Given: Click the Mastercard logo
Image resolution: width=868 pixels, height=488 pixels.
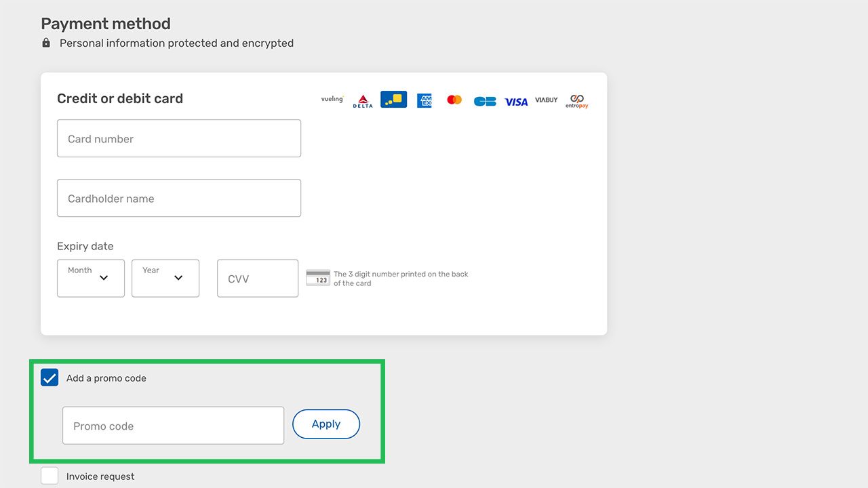Looking at the screenshot, I should (454, 99).
